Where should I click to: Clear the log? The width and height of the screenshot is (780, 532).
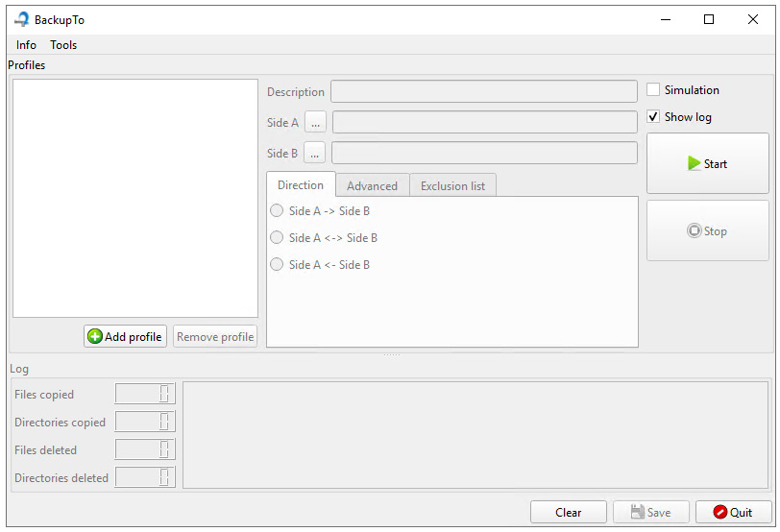tap(568, 512)
